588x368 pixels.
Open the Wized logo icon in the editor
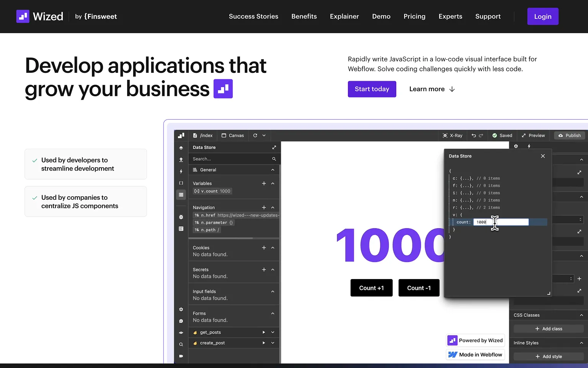pos(181,135)
